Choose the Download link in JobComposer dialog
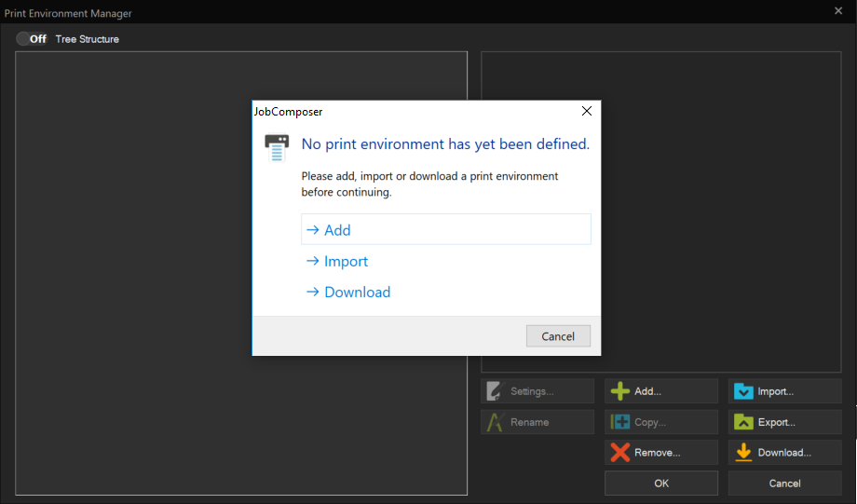This screenshot has height=504, width=857. tap(446, 292)
